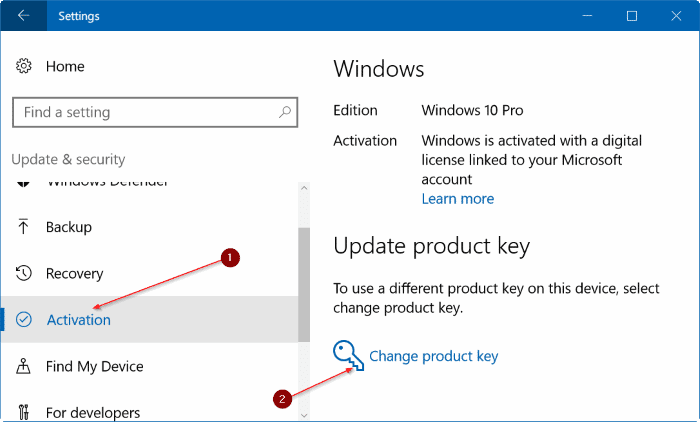Click the Activation checkmark circle icon
The width and height of the screenshot is (700, 422).
click(24, 320)
